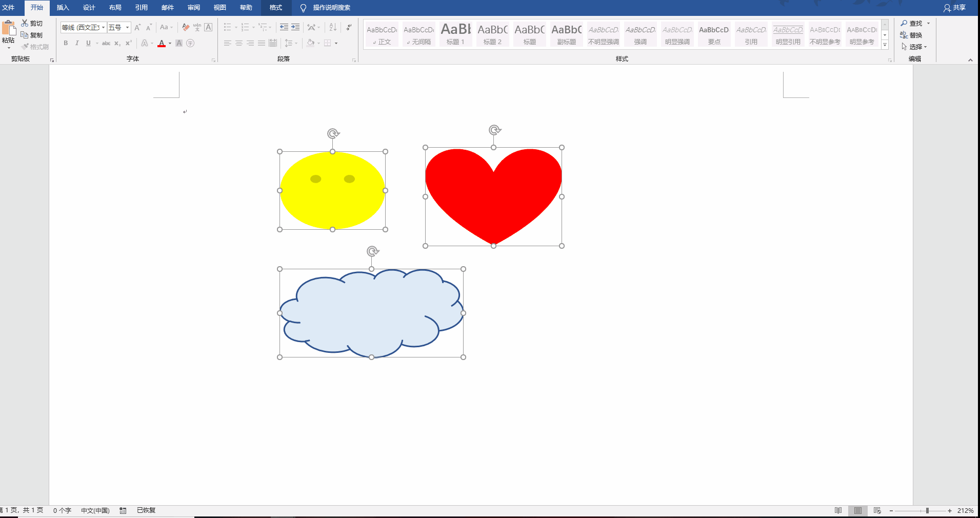Image resolution: width=980 pixels, height=518 pixels.
Task: Open the phonetic guide (wén) tool
Action: (197, 27)
